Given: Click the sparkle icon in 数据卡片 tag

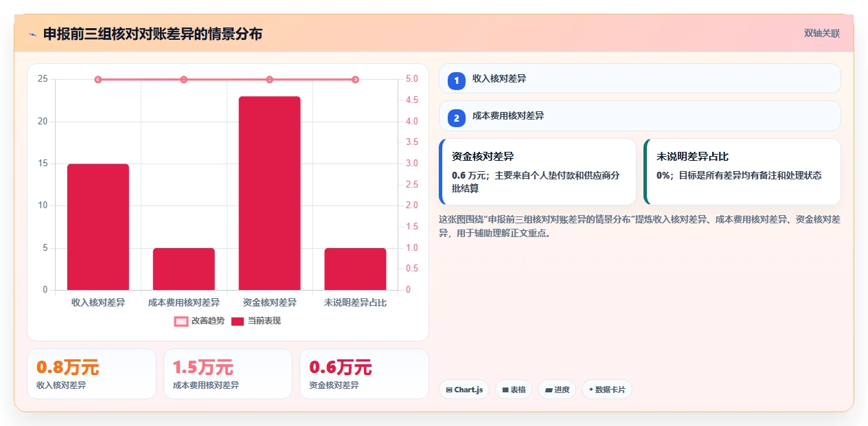Looking at the screenshot, I should point(591,390).
